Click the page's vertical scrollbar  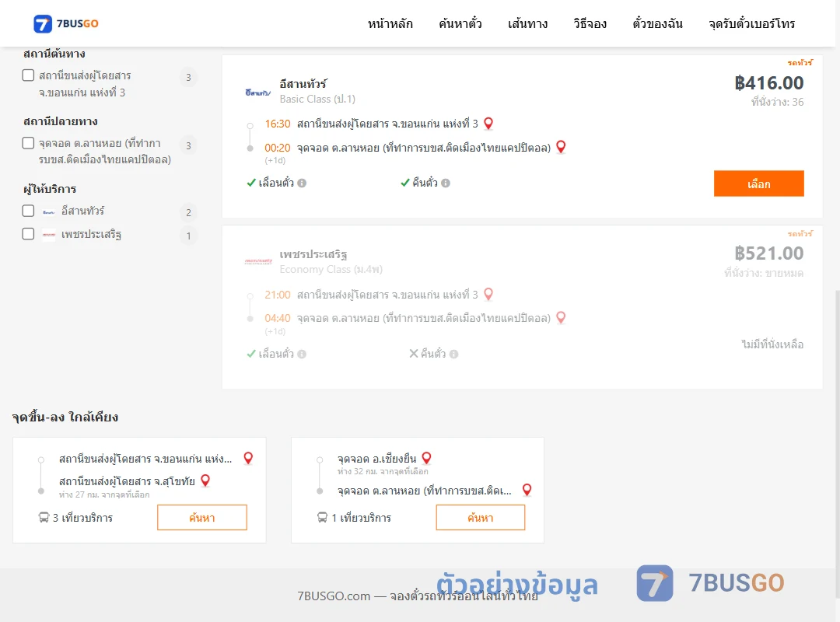coord(837,445)
